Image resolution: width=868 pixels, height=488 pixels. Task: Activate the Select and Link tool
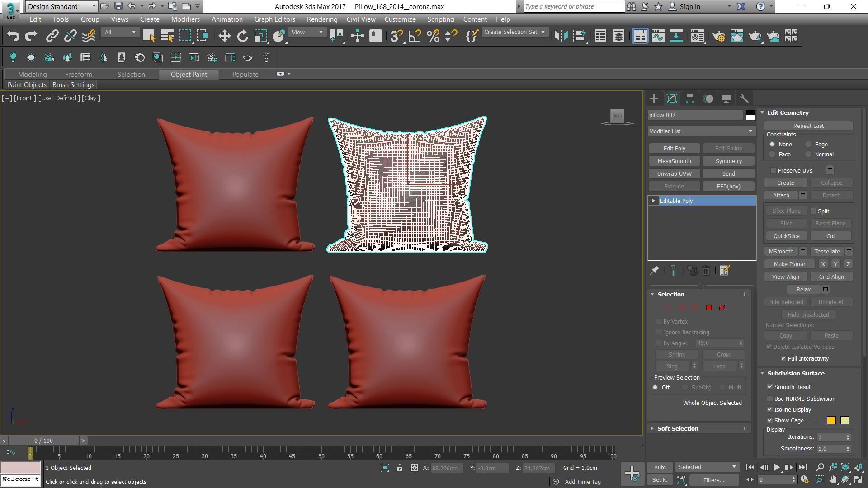click(52, 36)
